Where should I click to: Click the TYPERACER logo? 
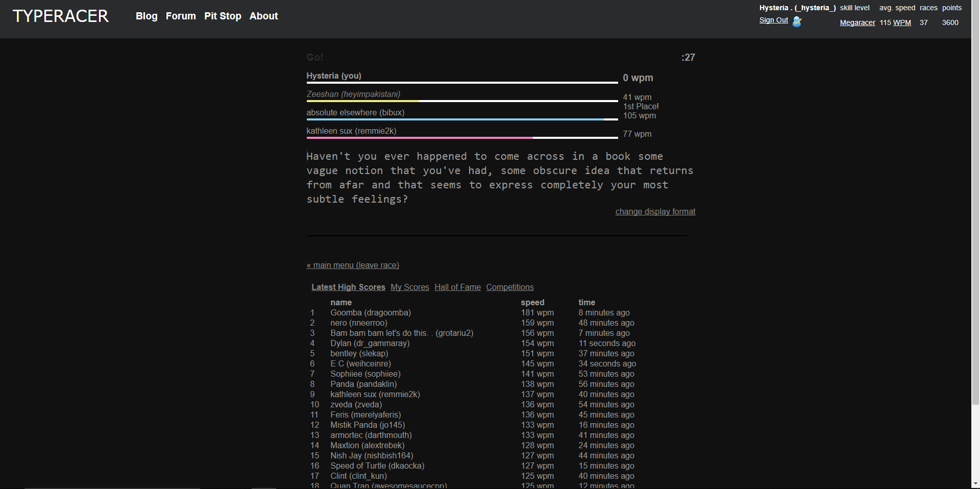[x=60, y=16]
